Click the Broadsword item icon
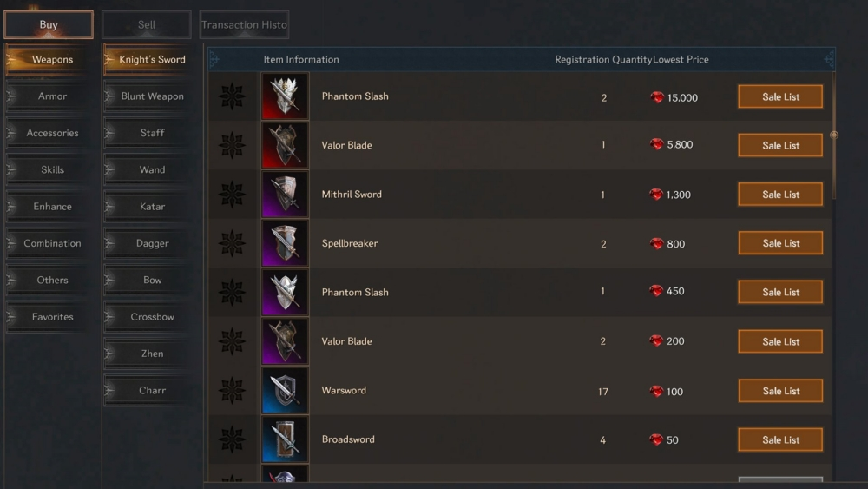The width and height of the screenshot is (868, 489). point(285,439)
